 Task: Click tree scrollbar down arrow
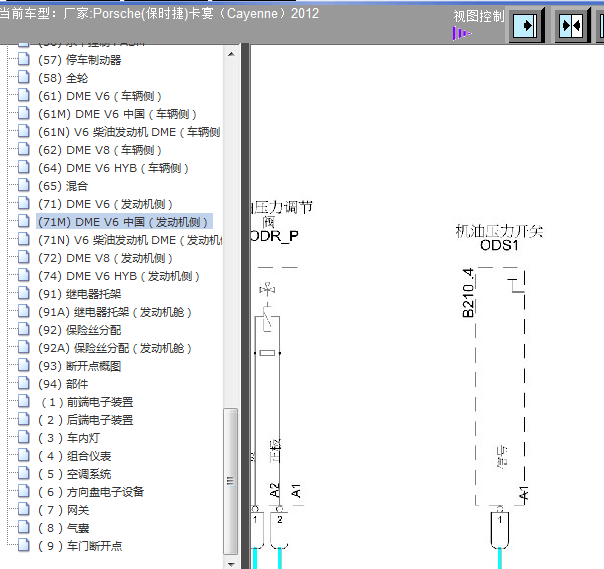click(x=231, y=564)
